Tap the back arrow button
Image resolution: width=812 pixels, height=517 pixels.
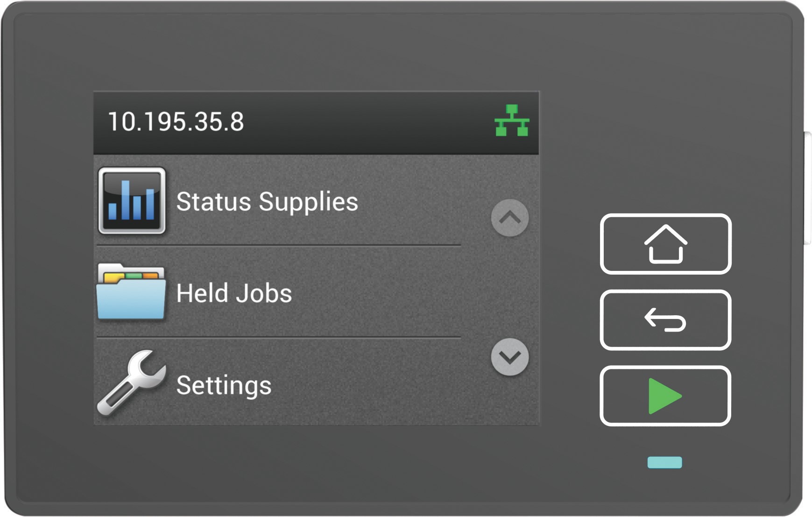(665, 320)
